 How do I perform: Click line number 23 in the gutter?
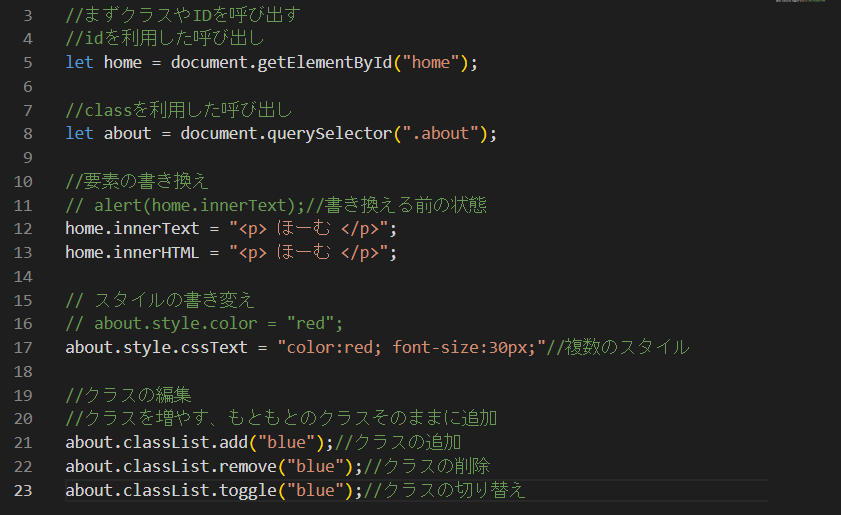(23, 491)
